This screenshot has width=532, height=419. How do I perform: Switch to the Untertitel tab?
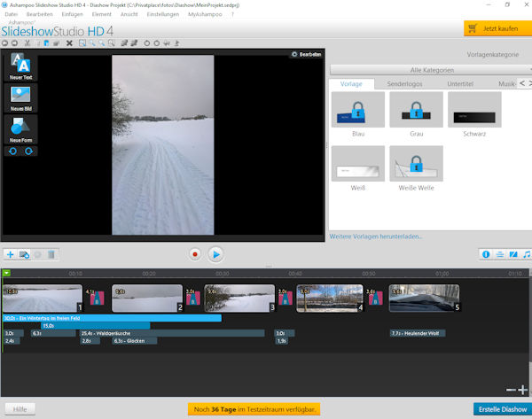460,84
